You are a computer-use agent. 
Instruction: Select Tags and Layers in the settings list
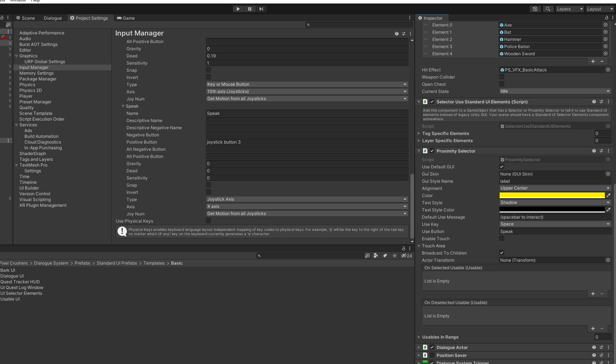[36, 159]
